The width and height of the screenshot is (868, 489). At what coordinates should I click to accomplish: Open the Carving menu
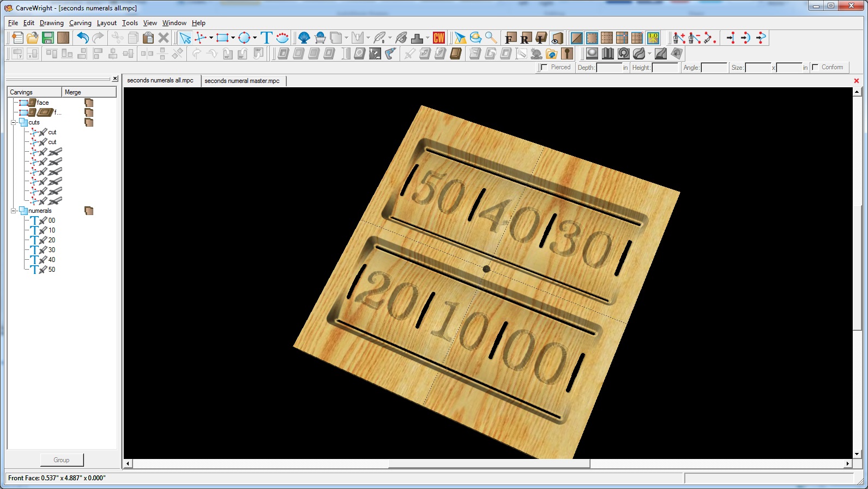coord(80,23)
